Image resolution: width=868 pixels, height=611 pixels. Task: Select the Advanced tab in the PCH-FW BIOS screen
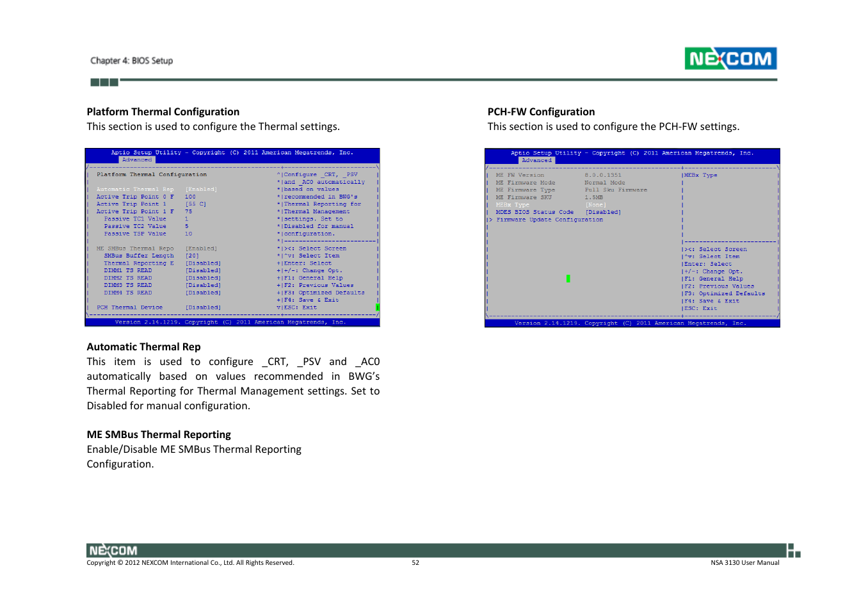(536, 161)
